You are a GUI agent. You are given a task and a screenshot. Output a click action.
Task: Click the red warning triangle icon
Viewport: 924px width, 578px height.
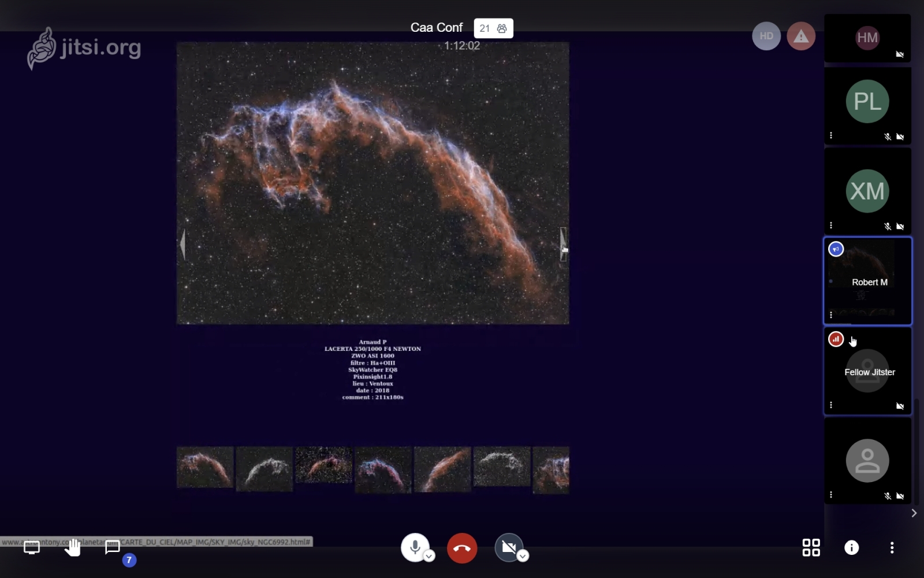[x=801, y=36]
